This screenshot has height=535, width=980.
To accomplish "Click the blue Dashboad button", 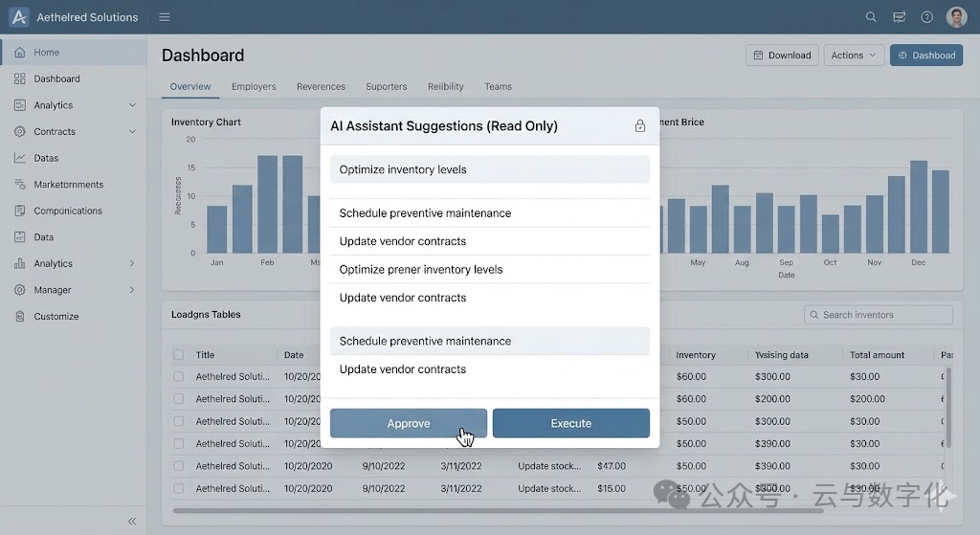I will click(926, 55).
